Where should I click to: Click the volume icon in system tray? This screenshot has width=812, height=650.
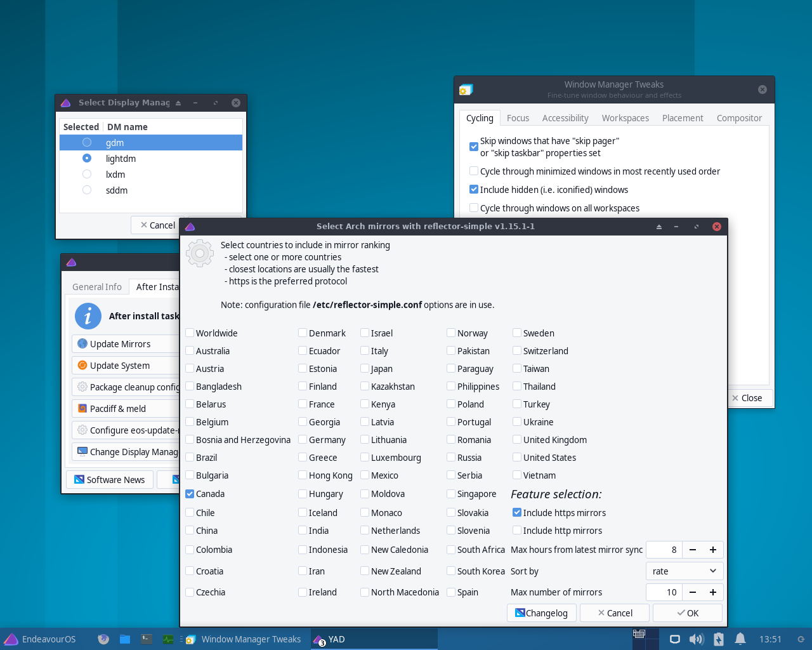(x=697, y=639)
